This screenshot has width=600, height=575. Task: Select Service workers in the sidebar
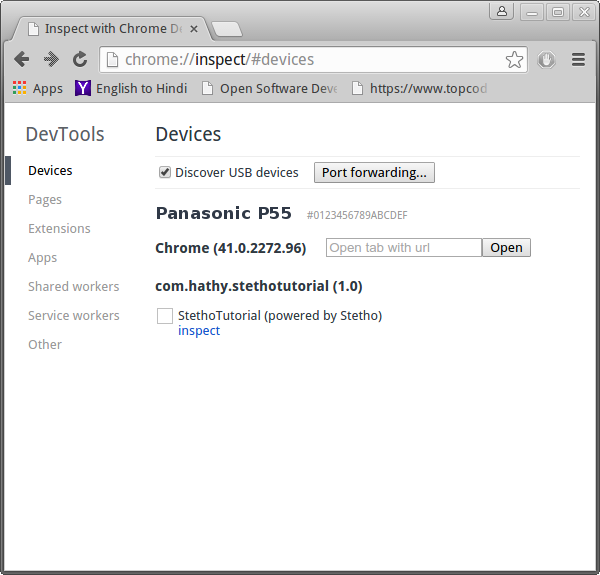coord(74,316)
